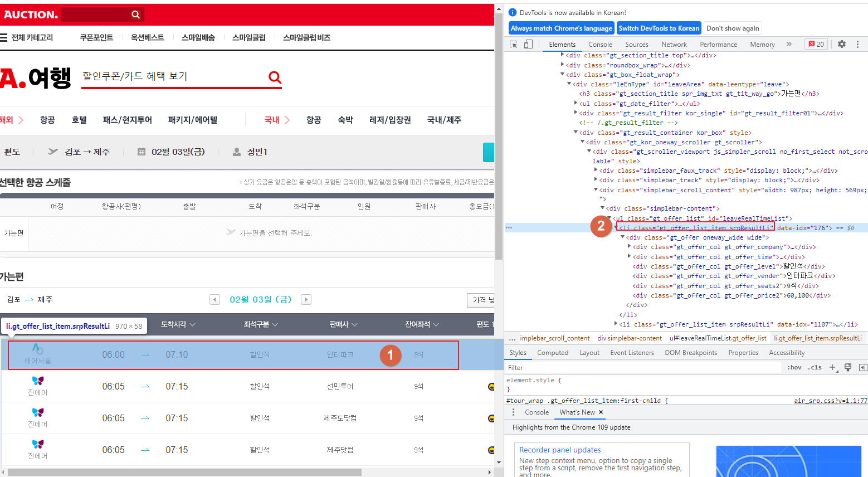Open the Event Listeners tab
Viewport: 868px width, 477px height.
click(632, 353)
